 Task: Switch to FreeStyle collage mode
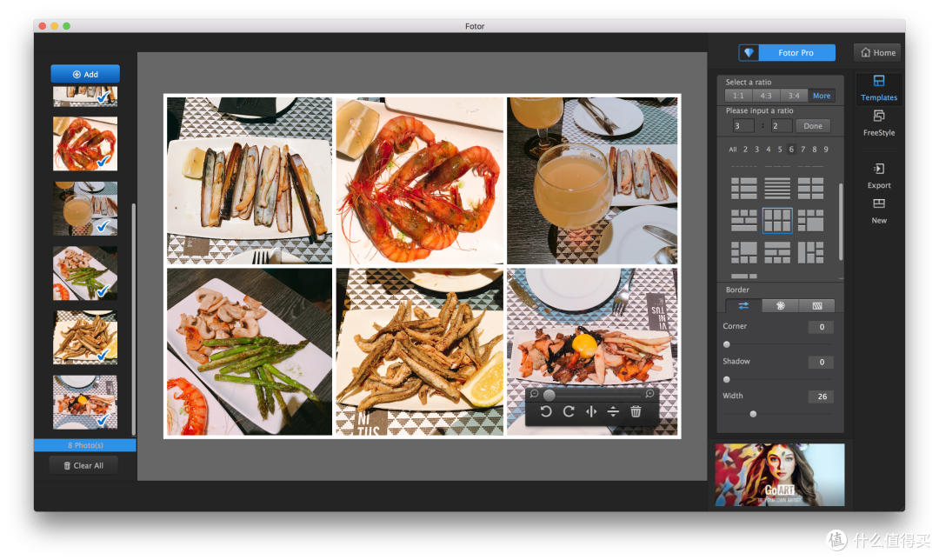coord(879,123)
